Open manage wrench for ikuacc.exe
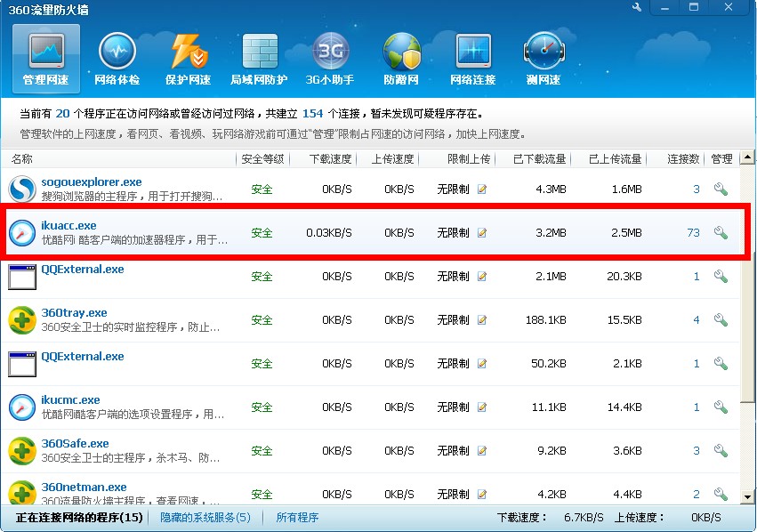 (721, 233)
